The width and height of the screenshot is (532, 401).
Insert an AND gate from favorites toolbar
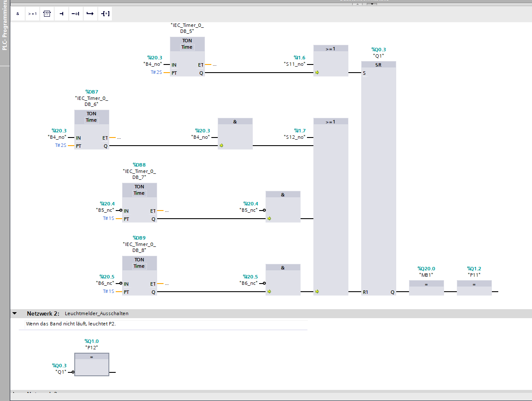click(x=18, y=14)
